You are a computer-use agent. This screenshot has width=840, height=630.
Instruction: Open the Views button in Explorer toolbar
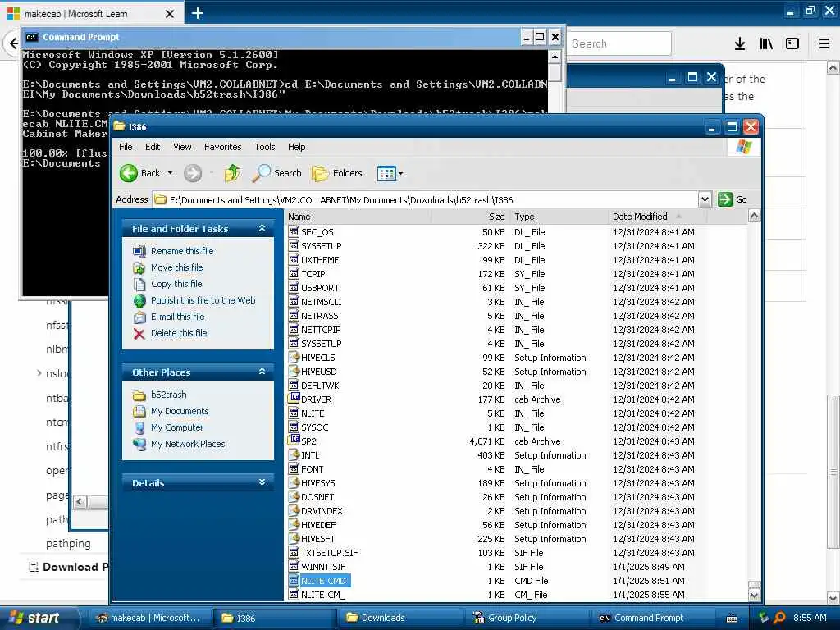[x=386, y=173]
